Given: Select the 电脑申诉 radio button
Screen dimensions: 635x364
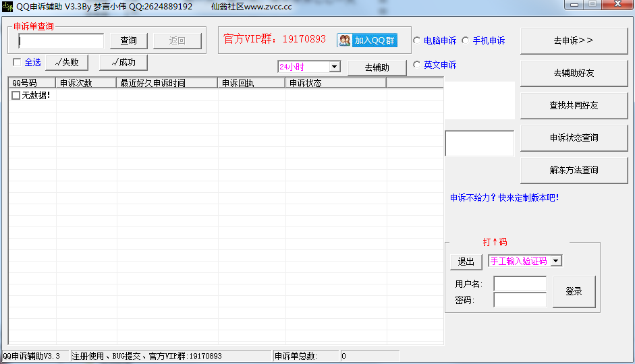Looking at the screenshot, I should 417,40.
